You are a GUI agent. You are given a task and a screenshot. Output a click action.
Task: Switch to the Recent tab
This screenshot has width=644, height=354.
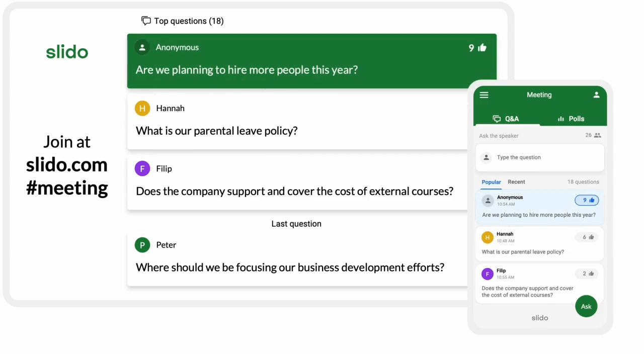516,182
